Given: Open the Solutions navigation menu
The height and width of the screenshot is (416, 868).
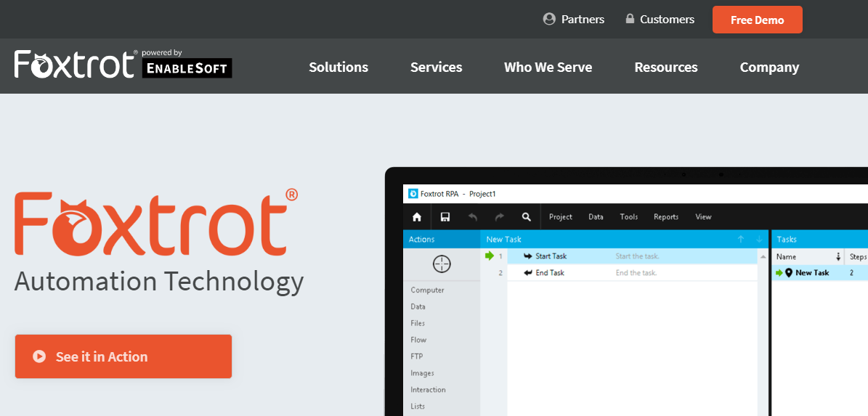Looking at the screenshot, I should (338, 67).
